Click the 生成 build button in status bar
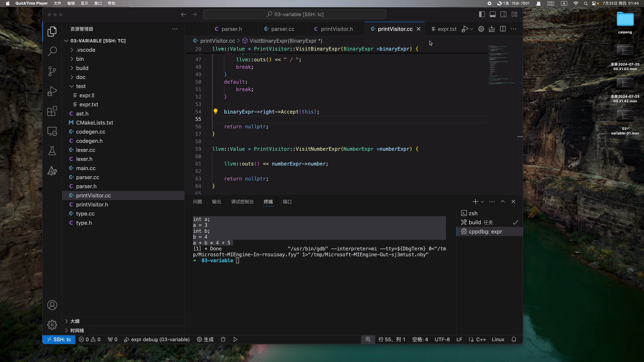Screen dimensions: 644x362 (205, 339)
